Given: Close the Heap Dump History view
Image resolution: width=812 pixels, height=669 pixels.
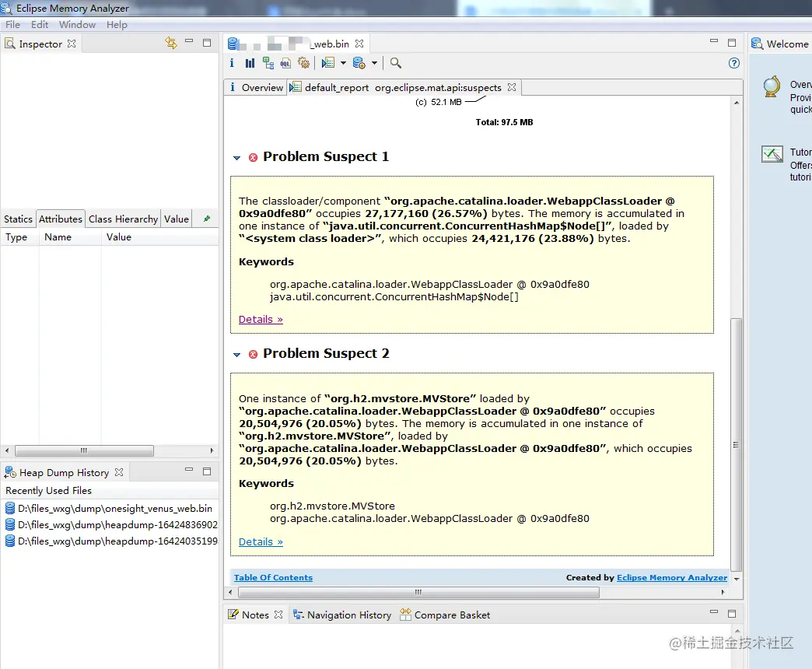Looking at the screenshot, I should coord(119,472).
